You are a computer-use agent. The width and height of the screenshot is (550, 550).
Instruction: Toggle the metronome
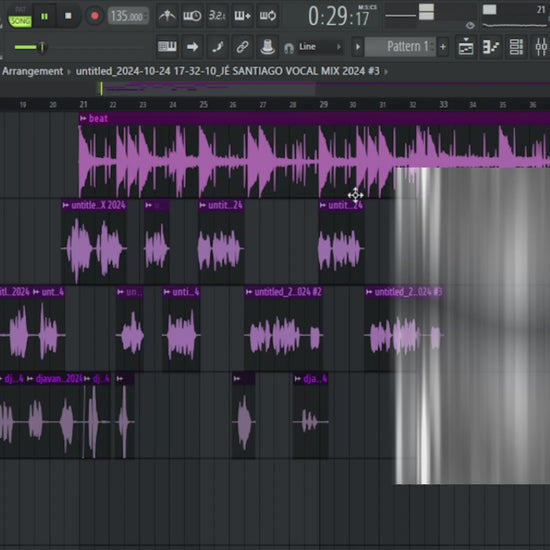point(167,16)
